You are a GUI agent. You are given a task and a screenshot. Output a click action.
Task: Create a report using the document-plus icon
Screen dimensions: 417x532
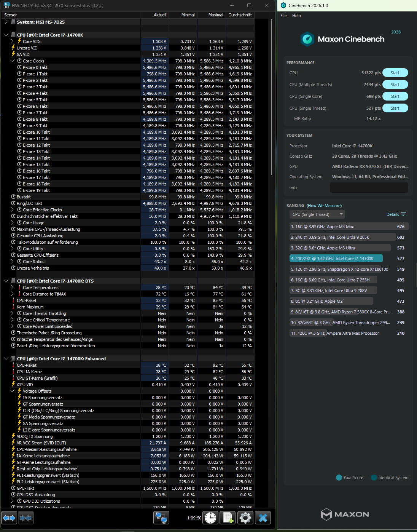[x=228, y=518]
